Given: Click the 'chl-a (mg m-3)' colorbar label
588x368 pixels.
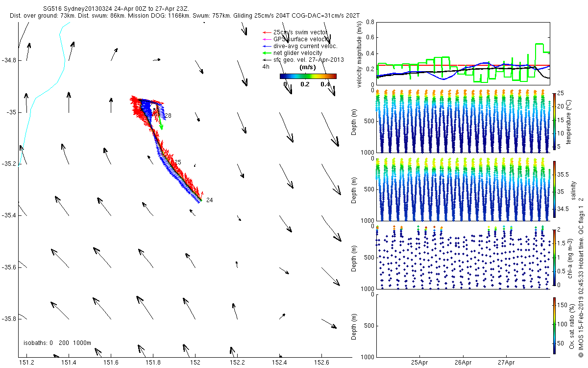Looking at the screenshot, I should tap(570, 258).
